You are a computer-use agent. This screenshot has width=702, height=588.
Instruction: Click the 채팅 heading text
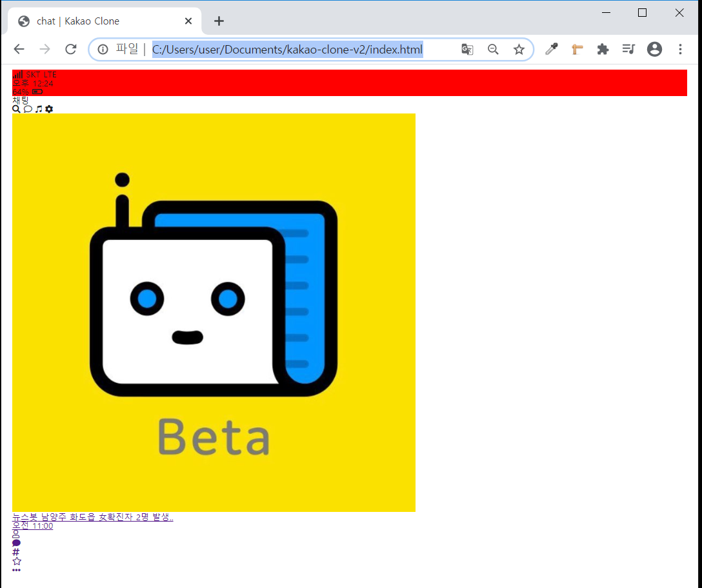click(21, 101)
